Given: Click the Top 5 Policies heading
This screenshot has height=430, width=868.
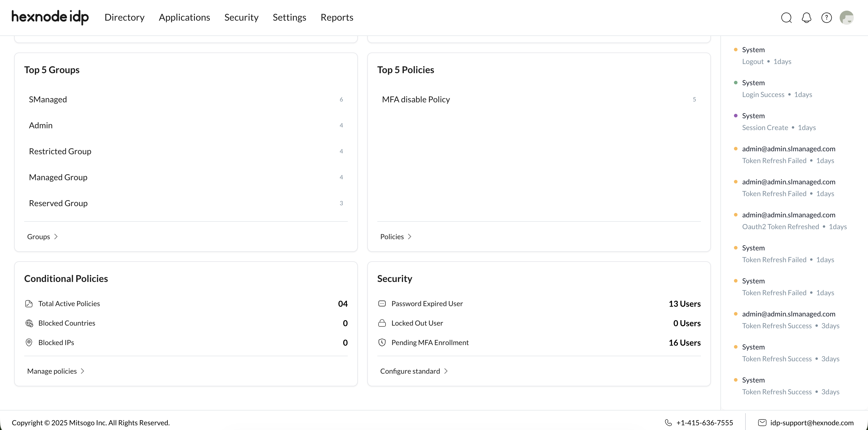Looking at the screenshot, I should (x=406, y=70).
